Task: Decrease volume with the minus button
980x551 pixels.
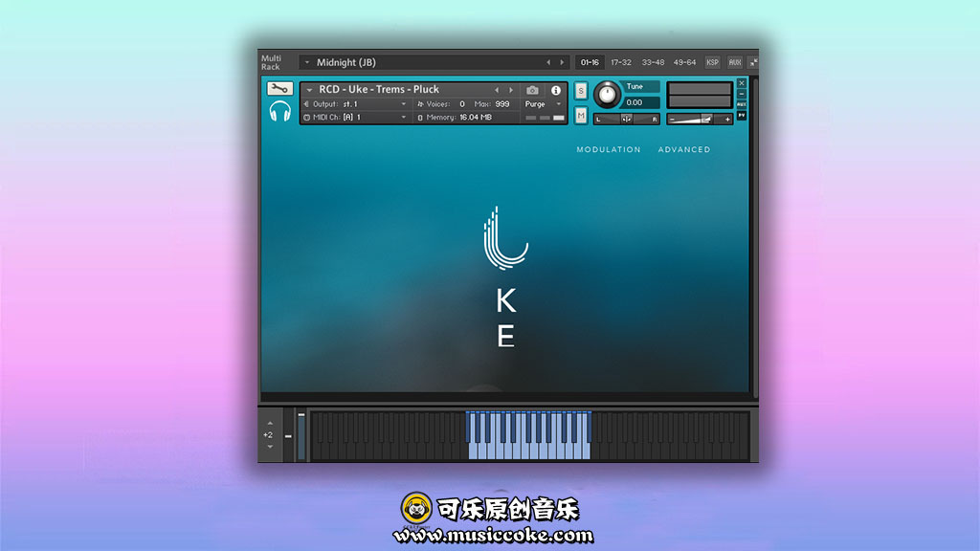Action: [x=673, y=120]
